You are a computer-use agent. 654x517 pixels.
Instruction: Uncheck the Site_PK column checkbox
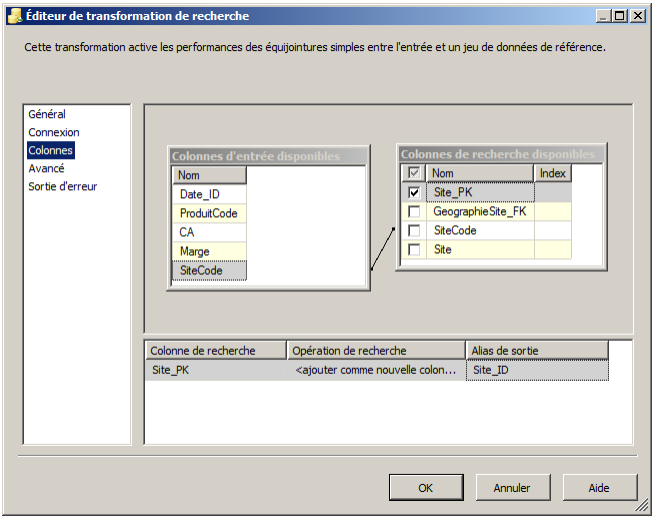pyautogui.click(x=414, y=193)
